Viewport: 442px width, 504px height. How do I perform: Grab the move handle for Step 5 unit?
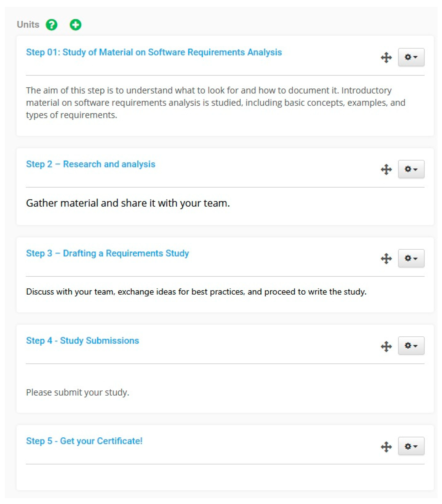click(x=386, y=447)
